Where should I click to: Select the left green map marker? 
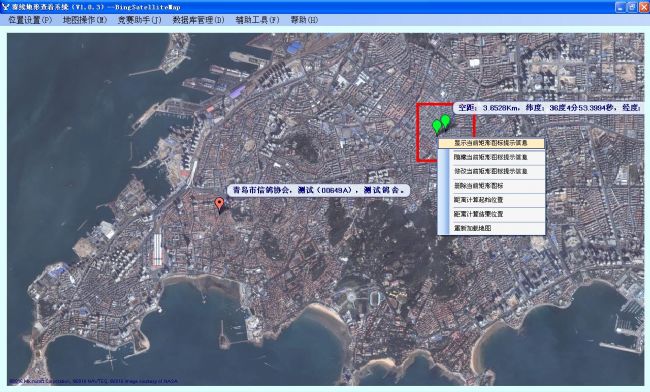click(x=437, y=126)
